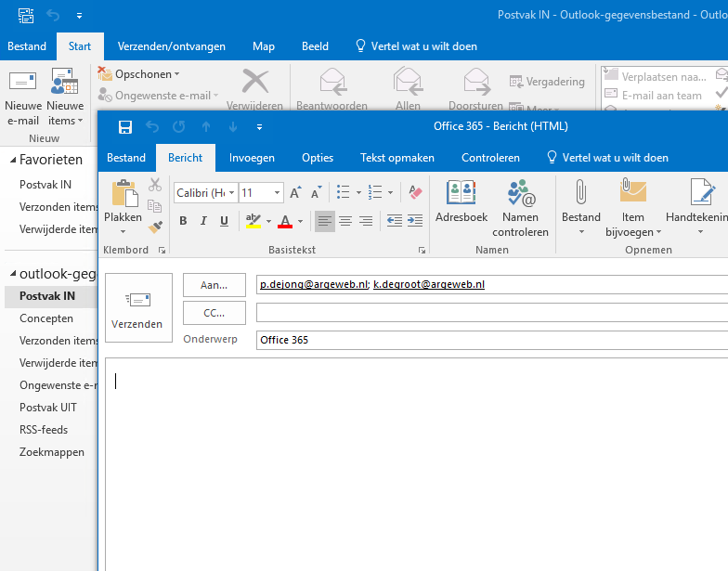Open Opties tab in message window
The image size is (728, 571).
tap(318, 158)
